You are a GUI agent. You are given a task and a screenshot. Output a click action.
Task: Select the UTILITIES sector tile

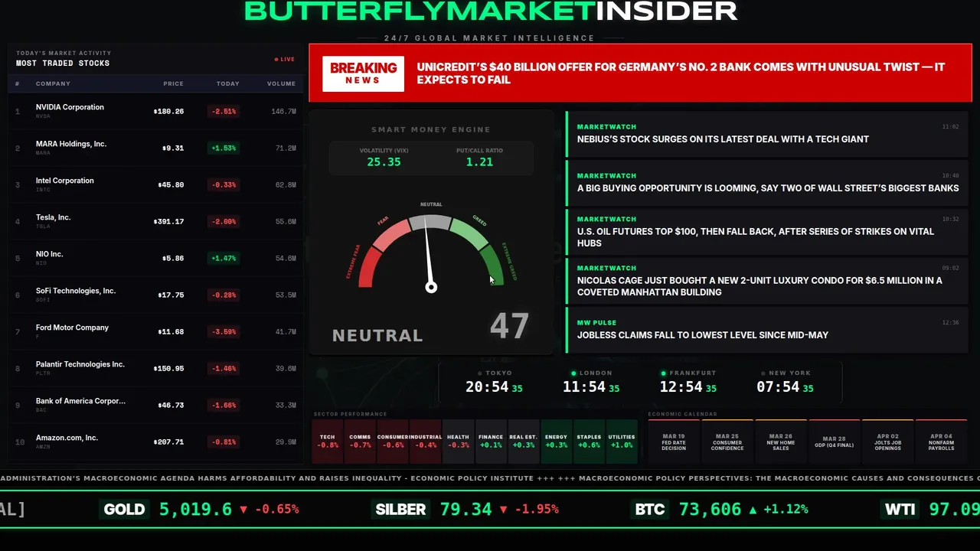pyautogui.click(x=622, y=442)
